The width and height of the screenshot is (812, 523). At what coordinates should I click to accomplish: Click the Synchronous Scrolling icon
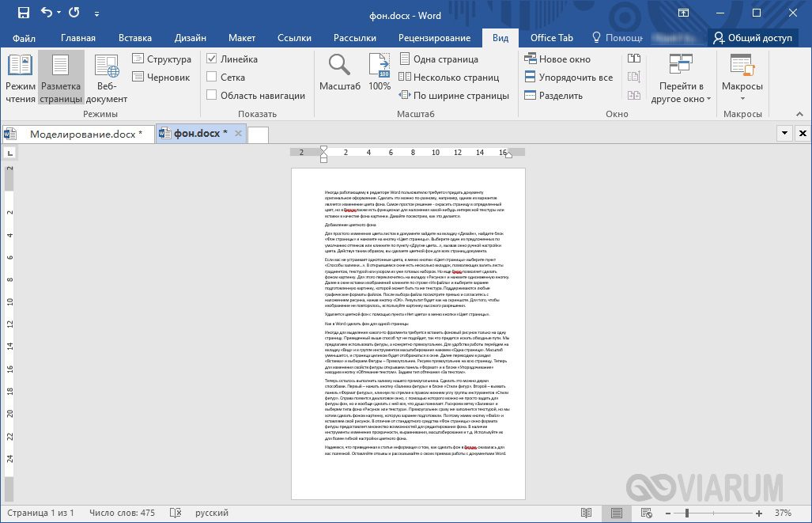634,77
